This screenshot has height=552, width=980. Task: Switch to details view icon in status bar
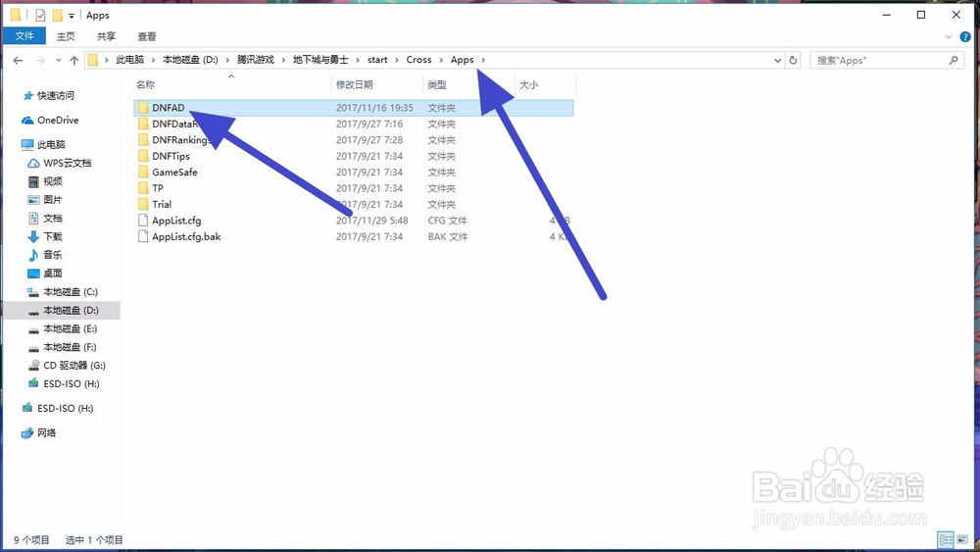point(946,539)
